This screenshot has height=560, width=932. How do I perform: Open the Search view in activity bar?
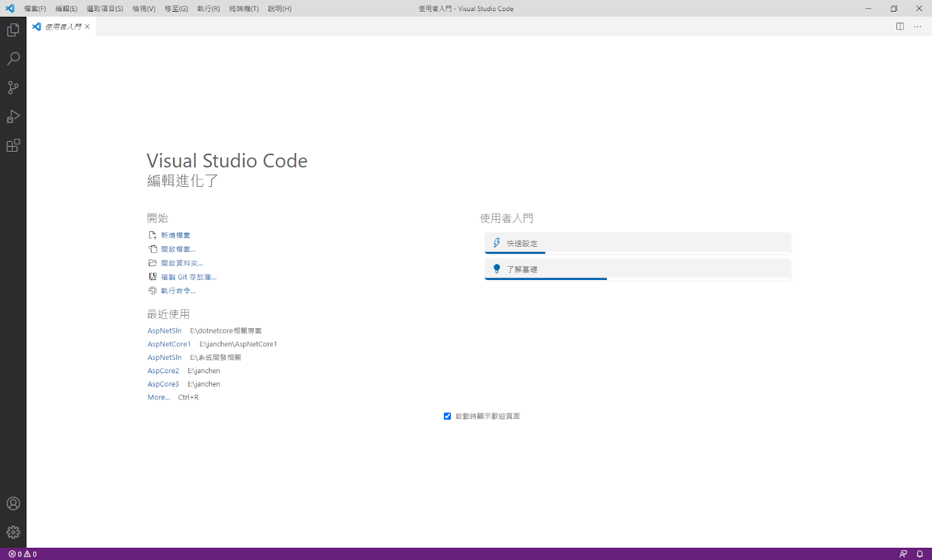pyautogui.click(x=13, y=59)
